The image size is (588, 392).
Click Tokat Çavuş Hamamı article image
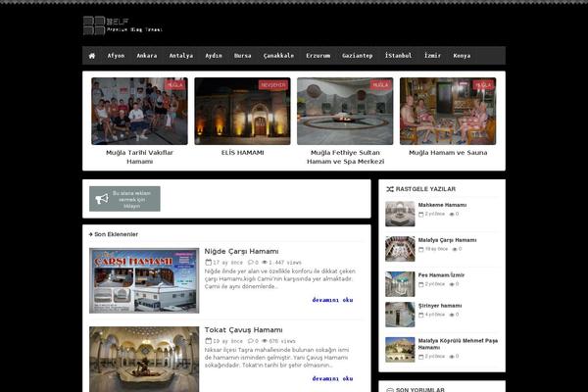tap(144, 360)
